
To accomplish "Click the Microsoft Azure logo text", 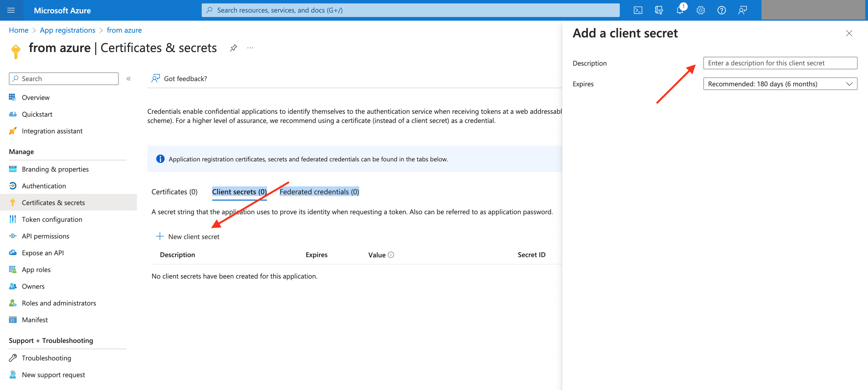I will pos(62,10).
